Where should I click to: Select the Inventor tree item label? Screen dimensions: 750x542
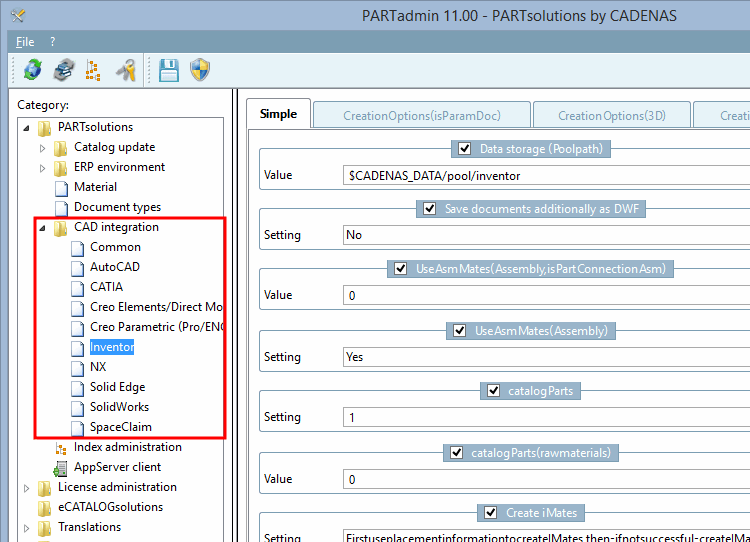pos(112,347)
